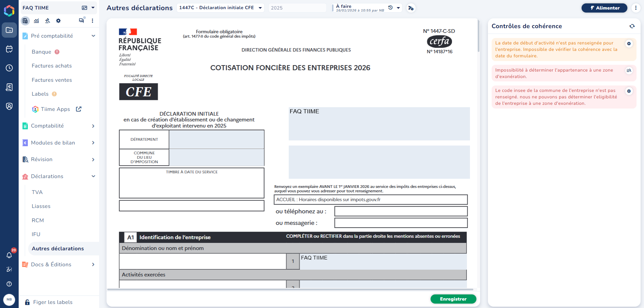Select the accounting calculator view icon
Viewport: 644px width, 308px height.
(x=25, y=21)
